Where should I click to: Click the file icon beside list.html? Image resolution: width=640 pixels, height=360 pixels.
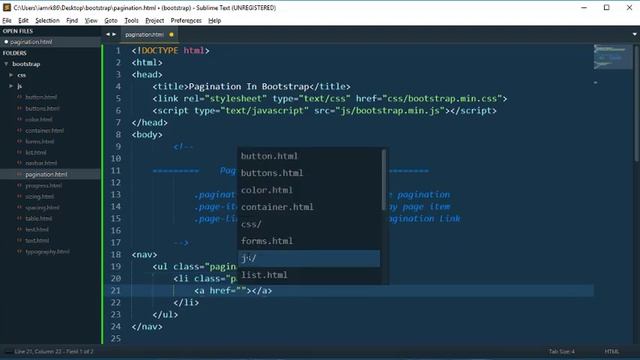[19, 152]
